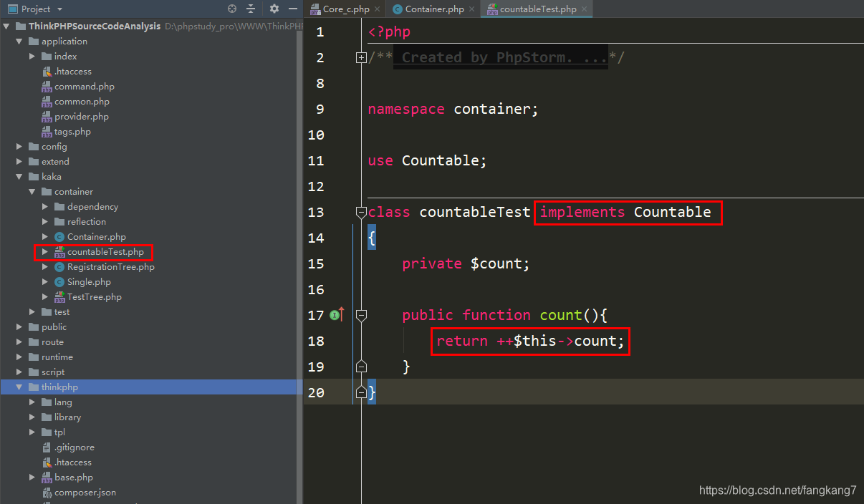
Task: Click the implemented method gutter icon on line 17
Action: pos(335,315)
